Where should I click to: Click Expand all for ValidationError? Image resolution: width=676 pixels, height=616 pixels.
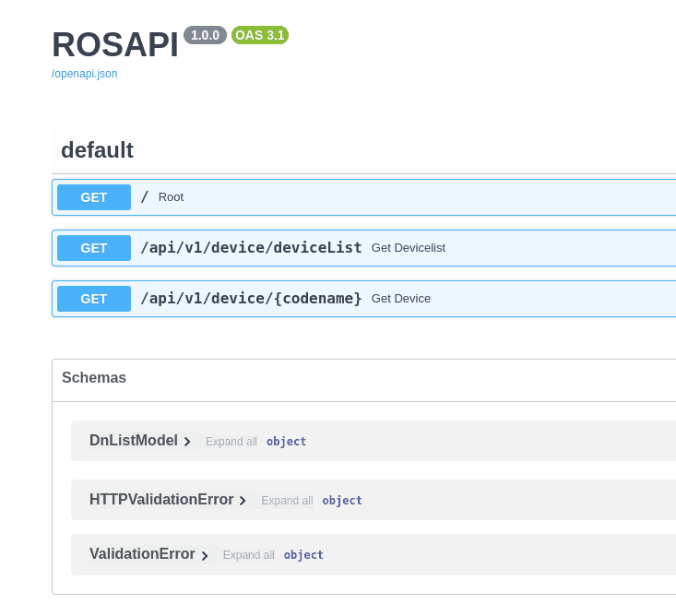(x=249, y=555)
